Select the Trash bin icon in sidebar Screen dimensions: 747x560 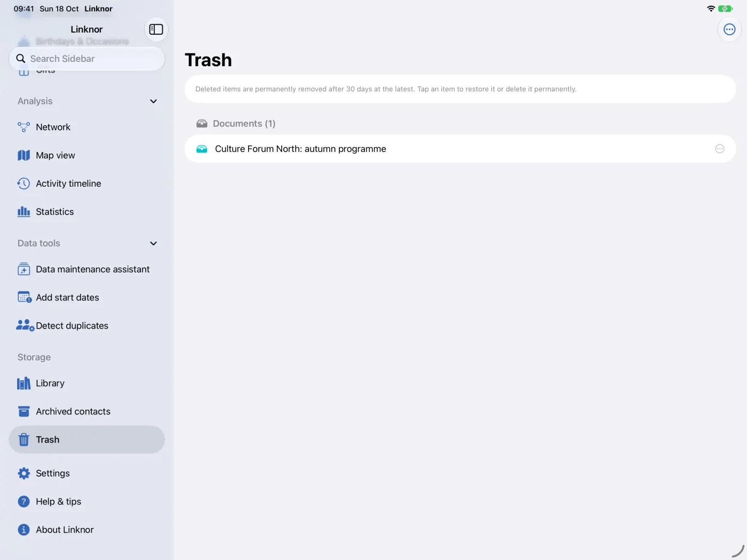pyautogui.click(x=23, y=439)
